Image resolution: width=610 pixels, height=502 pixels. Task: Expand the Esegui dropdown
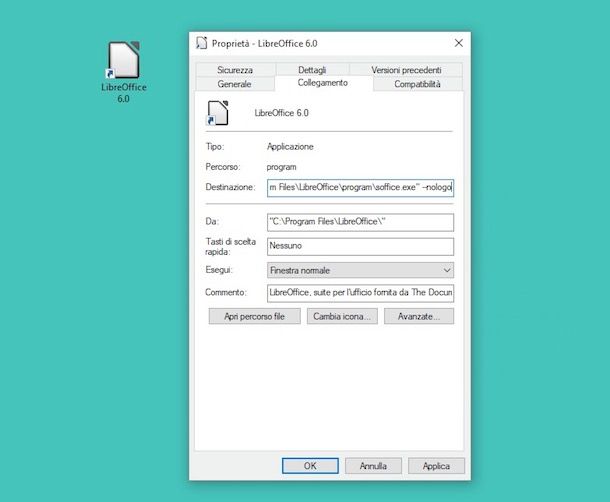pyautogui.click(x=360, y=270)
